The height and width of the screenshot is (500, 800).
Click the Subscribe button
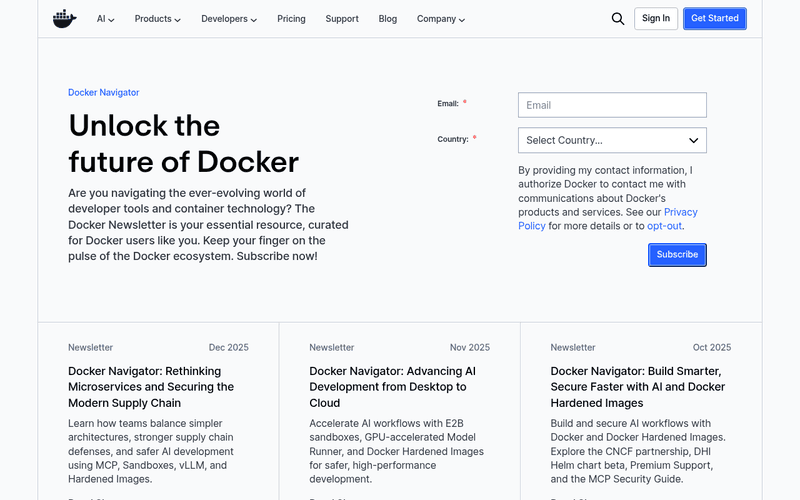tap(677, 255)
